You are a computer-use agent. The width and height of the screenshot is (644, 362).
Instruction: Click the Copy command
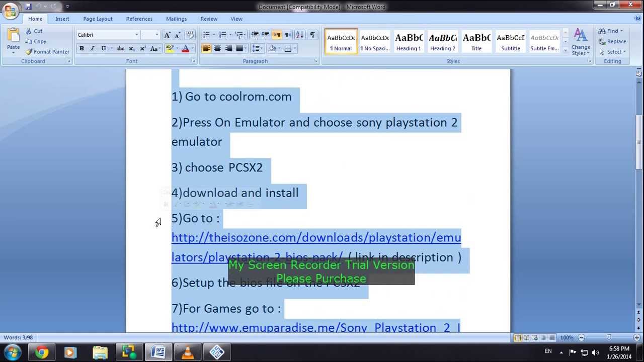tap(36, 41)
